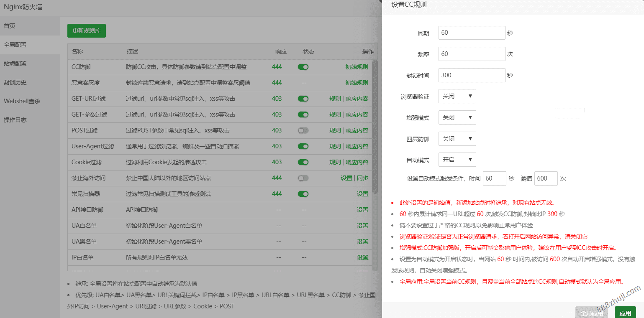Image resolution: width=644 pixels, height=318 pixels.
Task: Open 初始规则 for 恶意容忍度
Action: click(x=357, y=83)
